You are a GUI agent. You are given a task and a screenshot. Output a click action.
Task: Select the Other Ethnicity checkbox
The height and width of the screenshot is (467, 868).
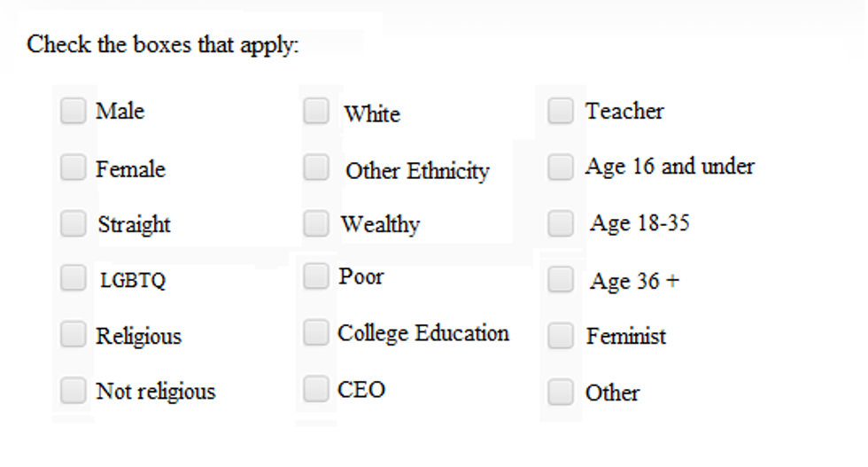tap(316, 167)
